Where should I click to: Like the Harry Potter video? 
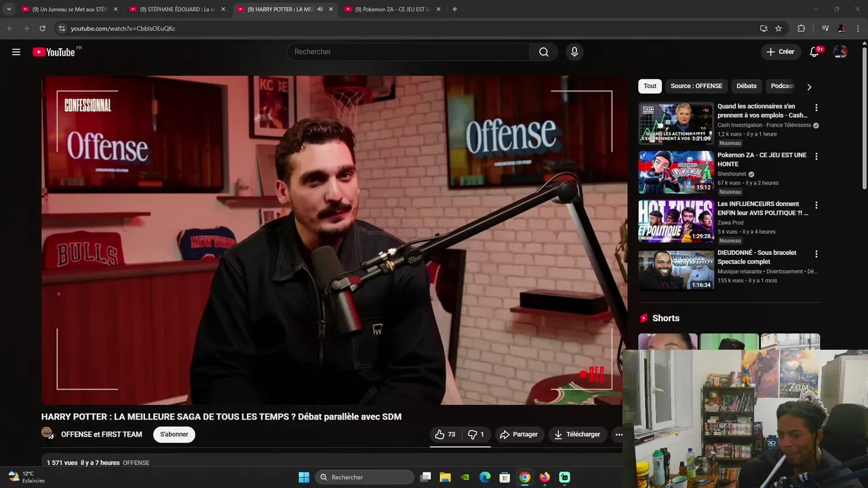[445, 434]
